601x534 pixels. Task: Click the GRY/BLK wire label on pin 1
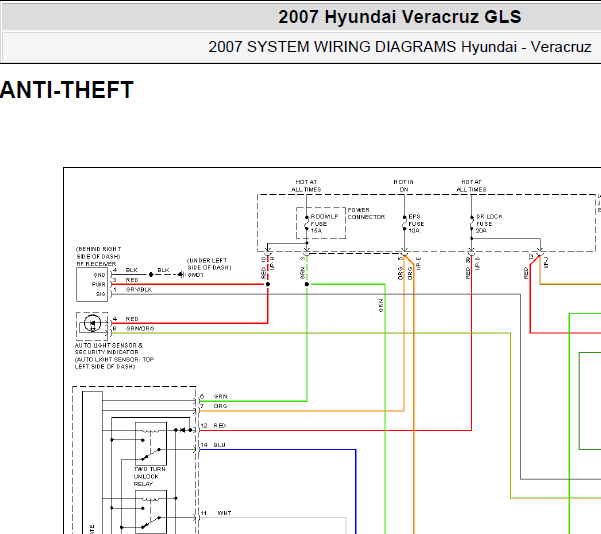tap(139, 290)
